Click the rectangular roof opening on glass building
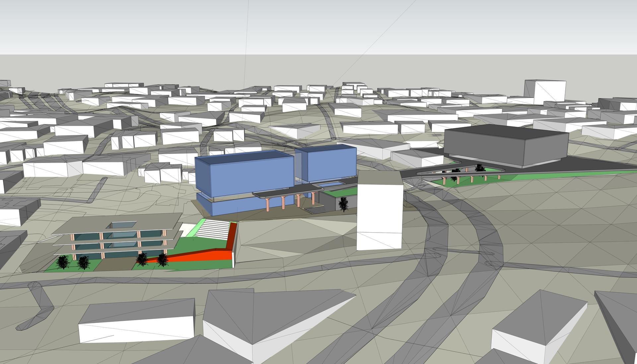637x364 pixels. tap(121, 226)
